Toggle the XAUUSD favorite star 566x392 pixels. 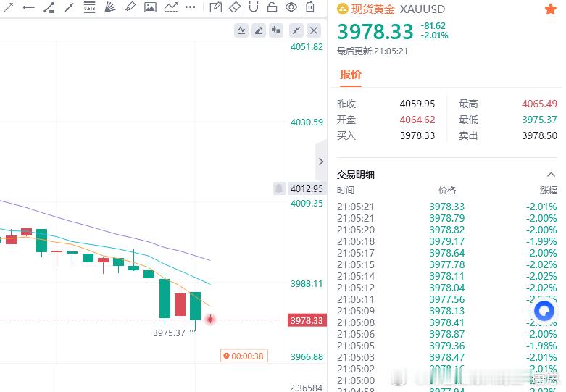(551, 9)
